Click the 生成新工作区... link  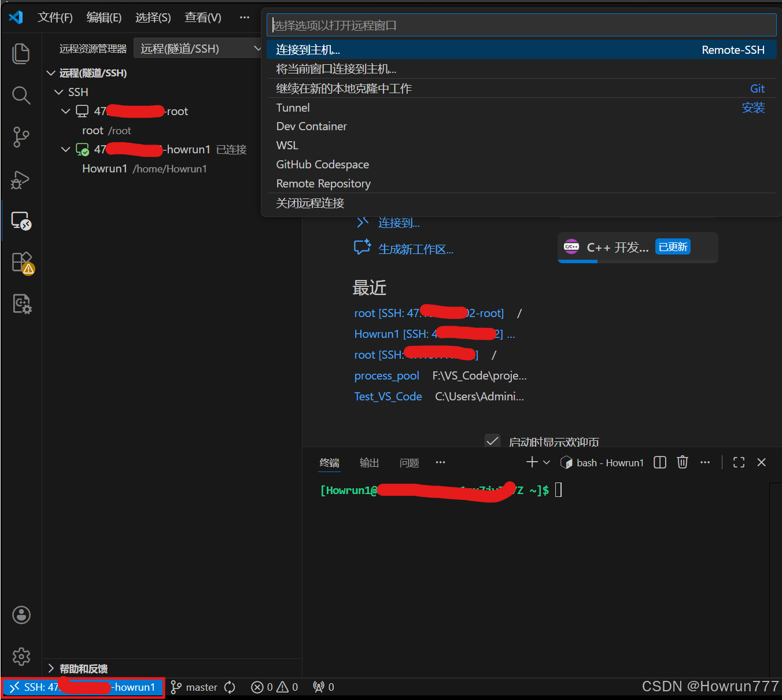click(x=415, y=249)
